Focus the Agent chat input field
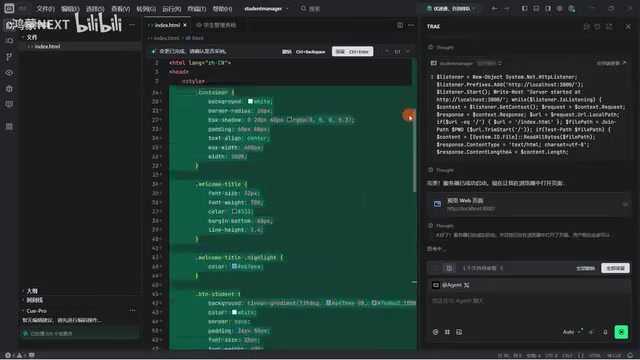 coord(529,301)
